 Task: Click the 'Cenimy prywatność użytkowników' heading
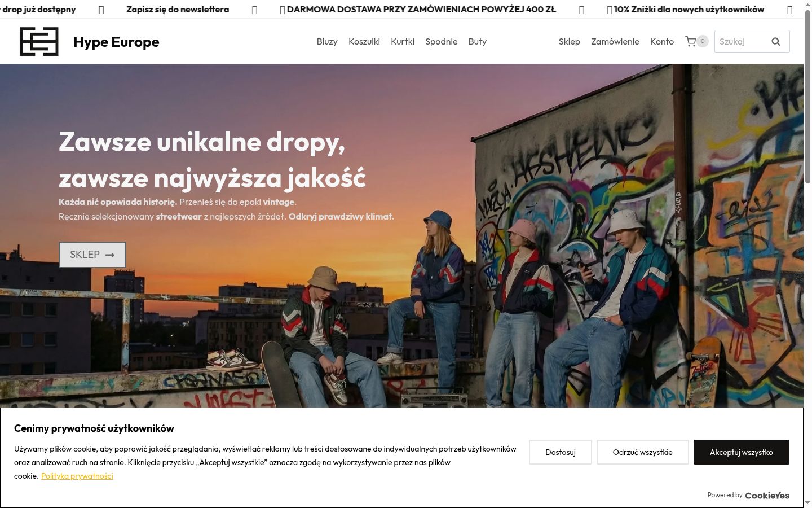(x=94, y=428)
